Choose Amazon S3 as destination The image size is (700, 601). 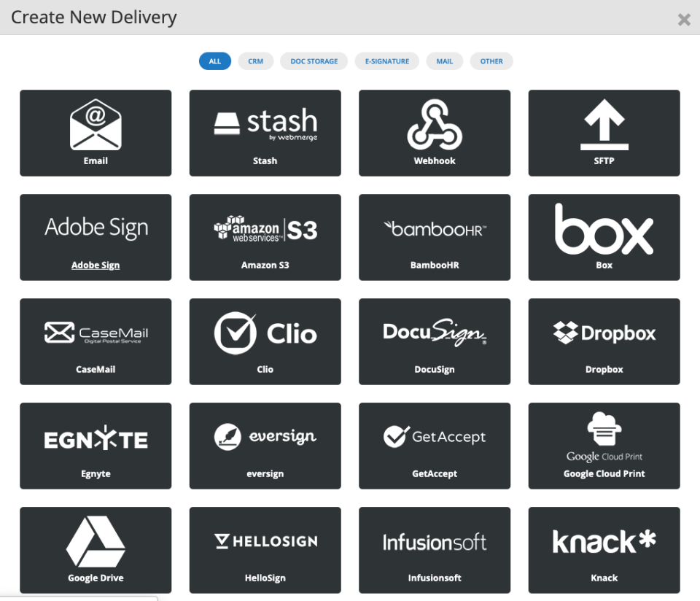tap(265, 237)
